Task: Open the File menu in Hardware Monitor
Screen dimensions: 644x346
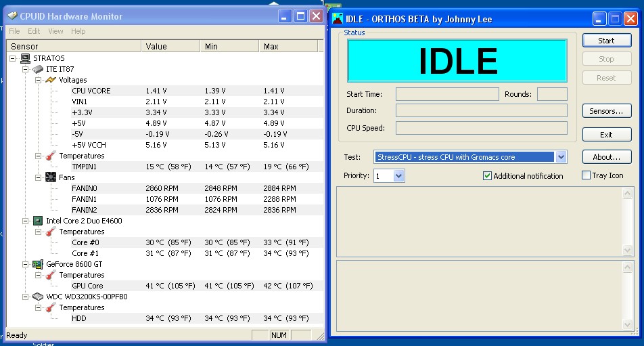Action: coord(14,31)
